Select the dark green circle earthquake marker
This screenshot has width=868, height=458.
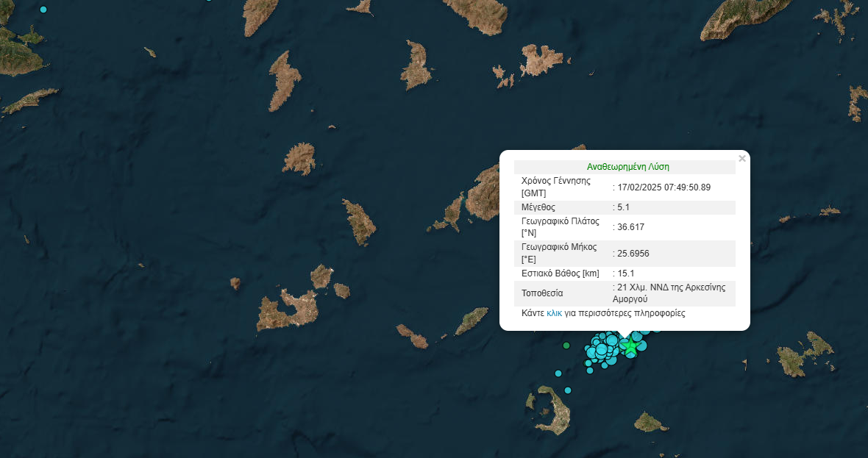coord(566,345)
